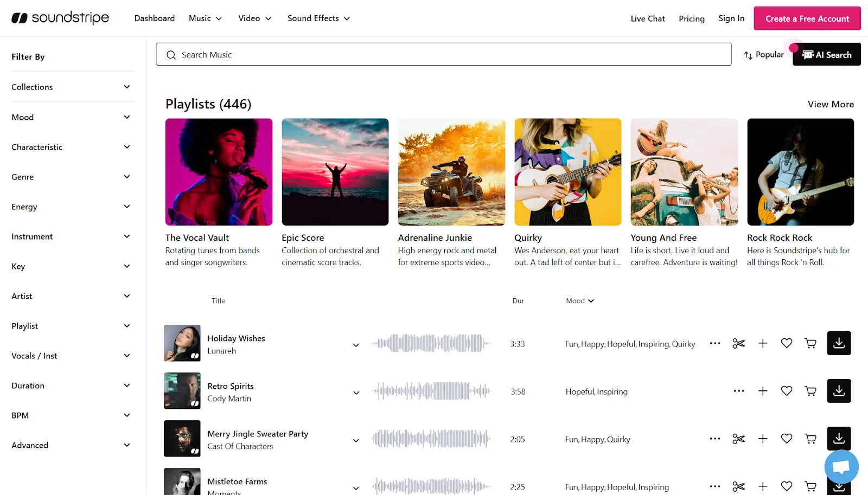Seek within Retro Spirits waveform

point(431,391)
